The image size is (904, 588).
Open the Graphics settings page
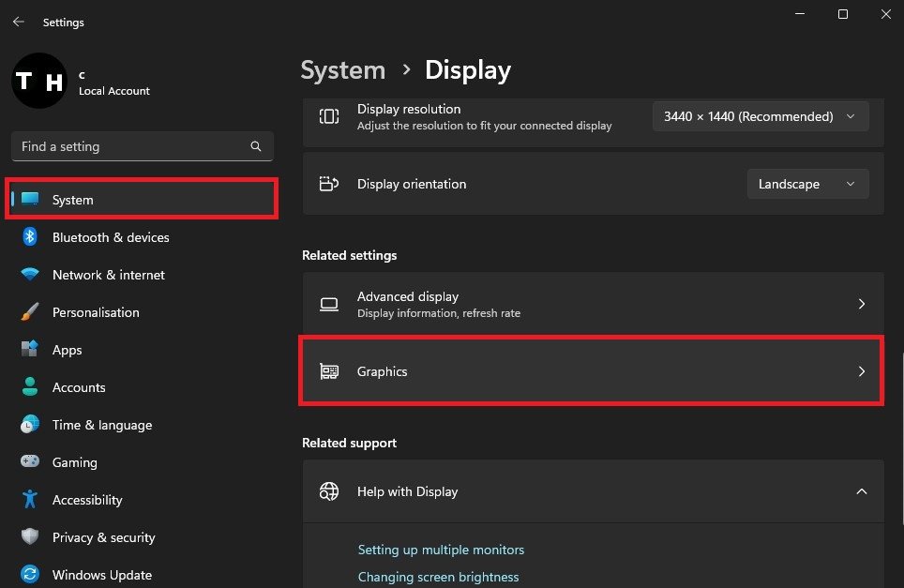pyautogui.click(x=591, y=371)
